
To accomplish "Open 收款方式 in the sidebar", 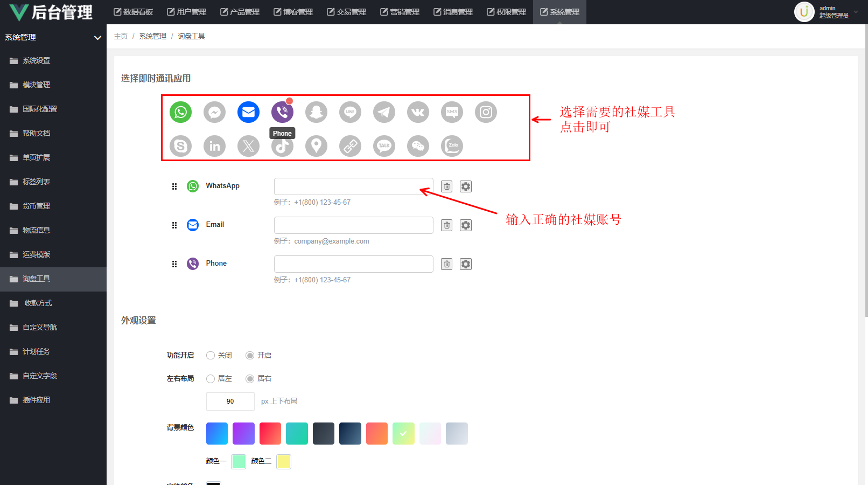I will click(38, 303).
